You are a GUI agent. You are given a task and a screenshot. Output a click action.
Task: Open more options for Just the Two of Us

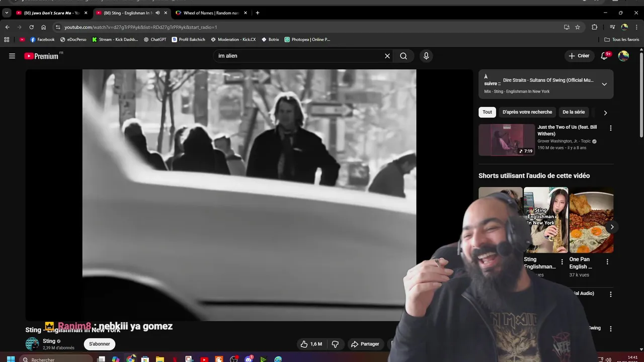coord(611,128)
